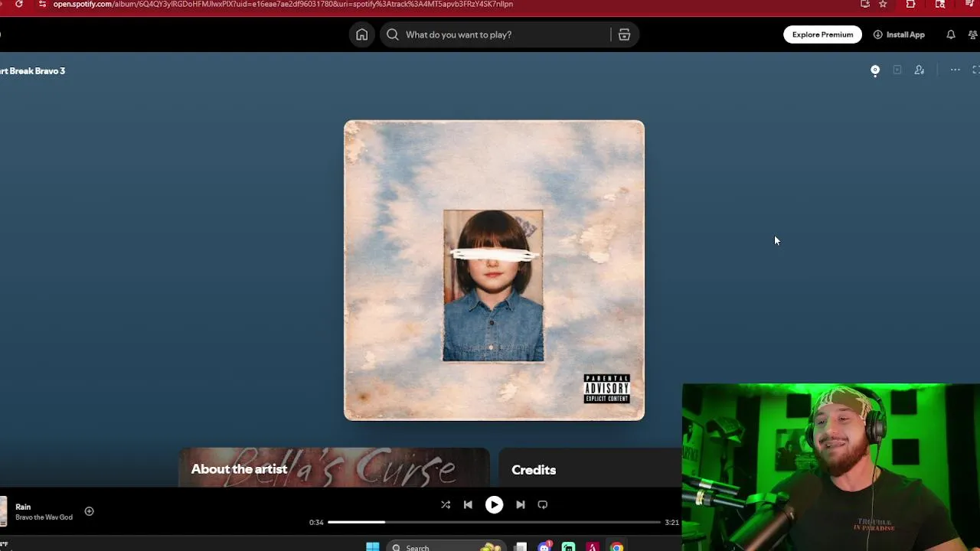Click the small Rain album thumbnail in player
The image size is (980, 551).
coord(3,511)
